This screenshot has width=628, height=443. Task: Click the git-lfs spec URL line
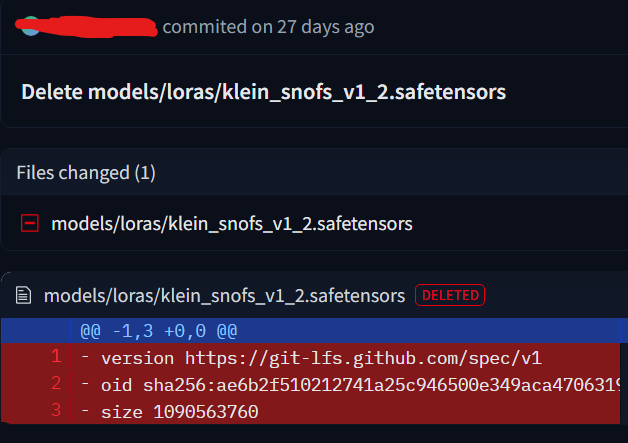click(x=321, y=358)
